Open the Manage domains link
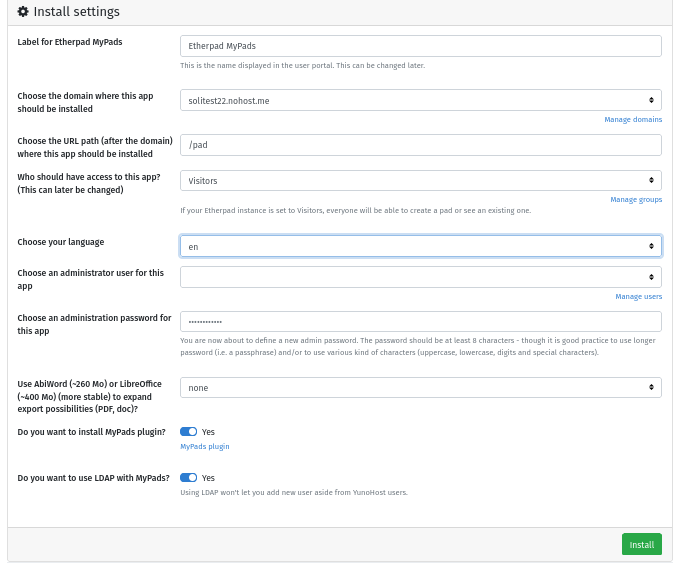680x570 pixels. point(633,119)
